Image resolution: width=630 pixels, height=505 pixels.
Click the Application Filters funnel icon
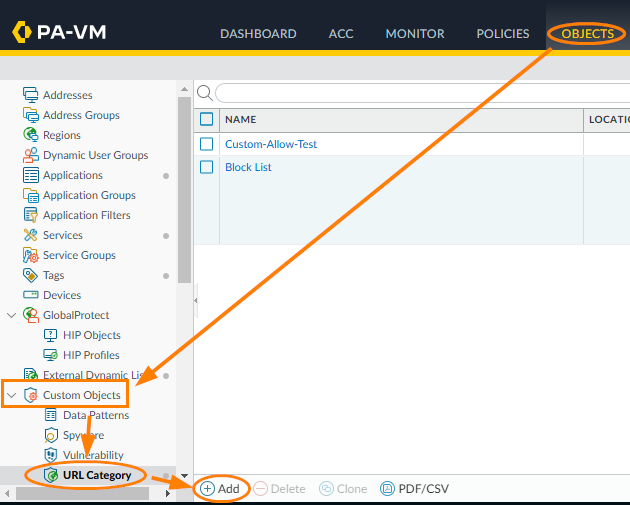tap(31, 215)
